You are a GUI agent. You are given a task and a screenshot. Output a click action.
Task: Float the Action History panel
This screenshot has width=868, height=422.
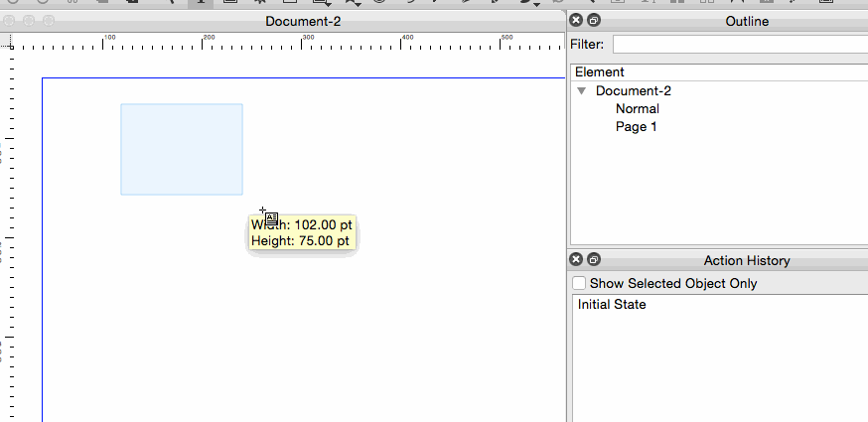(x=593, y=260)
